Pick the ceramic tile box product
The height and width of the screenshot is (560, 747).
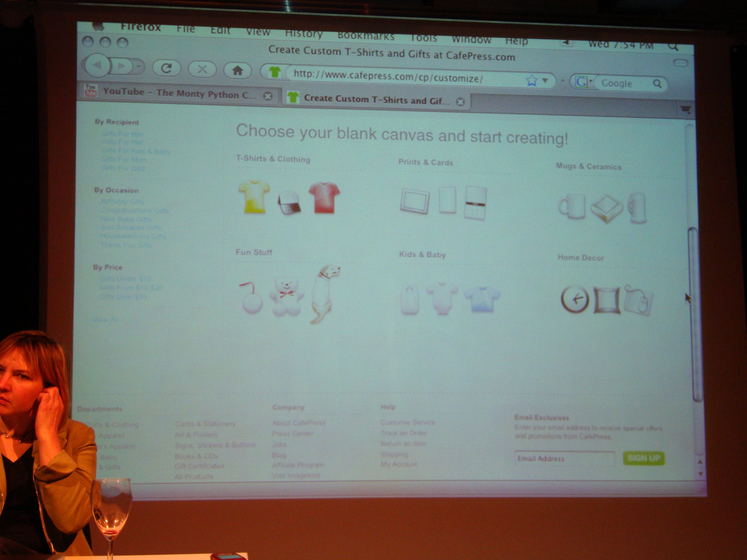click(607, 209)
